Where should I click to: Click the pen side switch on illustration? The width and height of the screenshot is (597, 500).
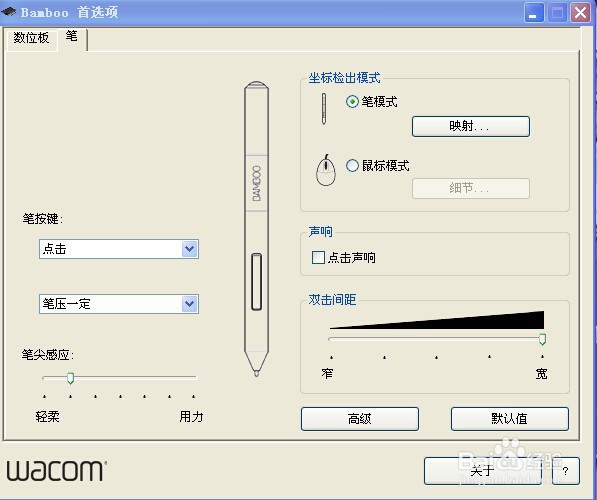[x=257, y=281]
